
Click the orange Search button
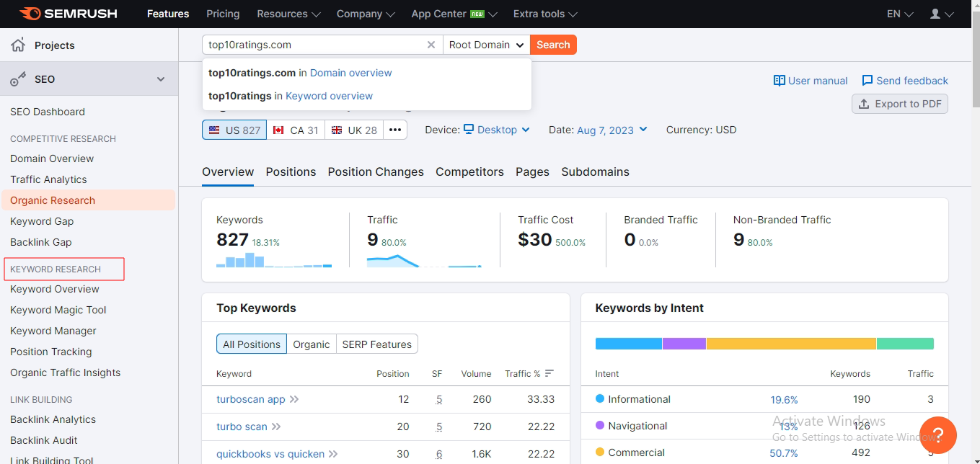[553, 45]
